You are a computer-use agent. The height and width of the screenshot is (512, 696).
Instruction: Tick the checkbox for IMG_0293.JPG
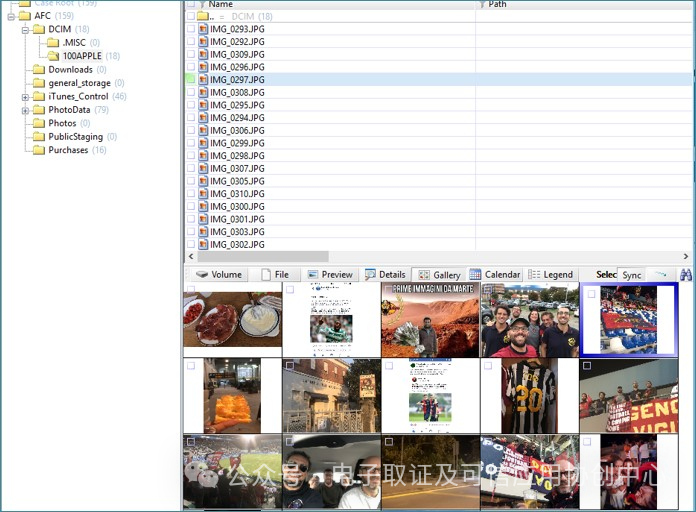click(x=191, y=29)
